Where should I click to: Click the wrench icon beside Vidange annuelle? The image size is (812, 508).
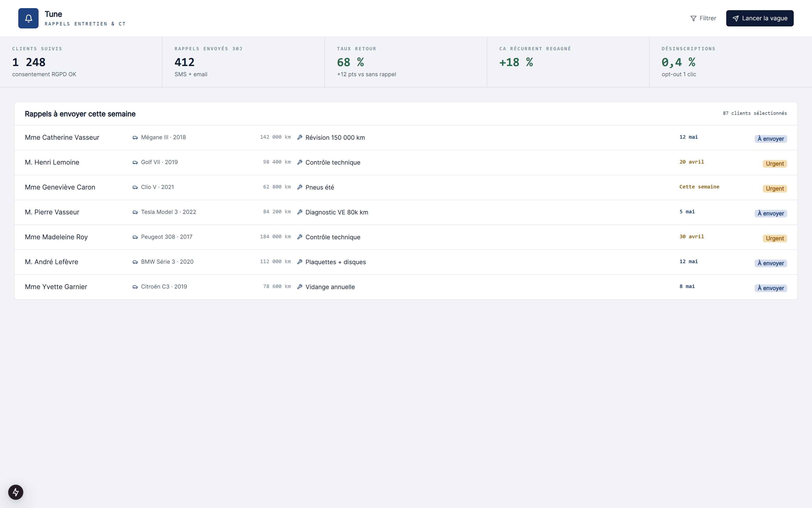[300, 287]
